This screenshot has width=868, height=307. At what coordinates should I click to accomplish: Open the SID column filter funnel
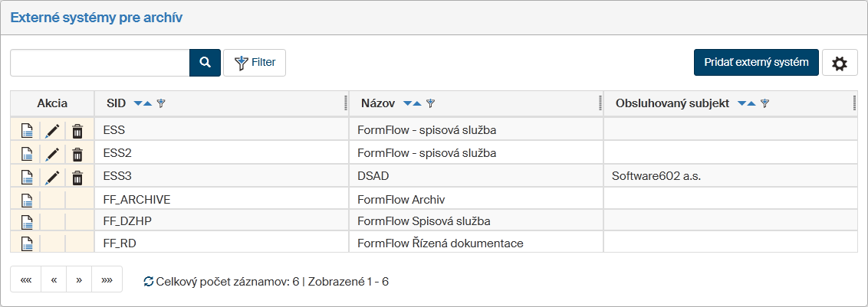pos(161,103)
